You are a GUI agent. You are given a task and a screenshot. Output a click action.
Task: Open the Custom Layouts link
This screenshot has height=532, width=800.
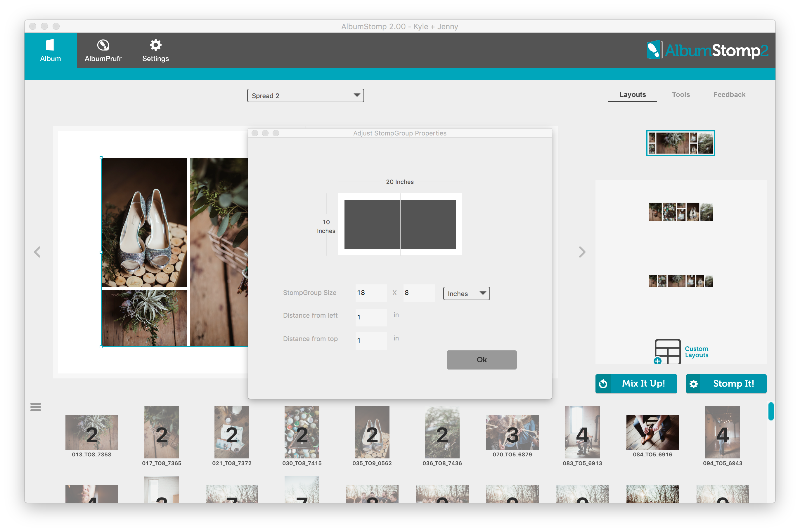point(697,352)
